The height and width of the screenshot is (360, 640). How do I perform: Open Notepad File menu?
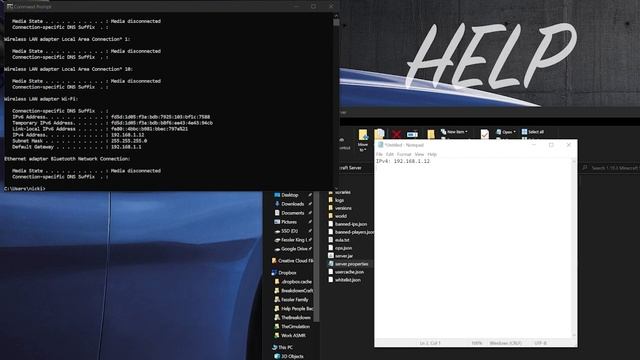point(379,154)
